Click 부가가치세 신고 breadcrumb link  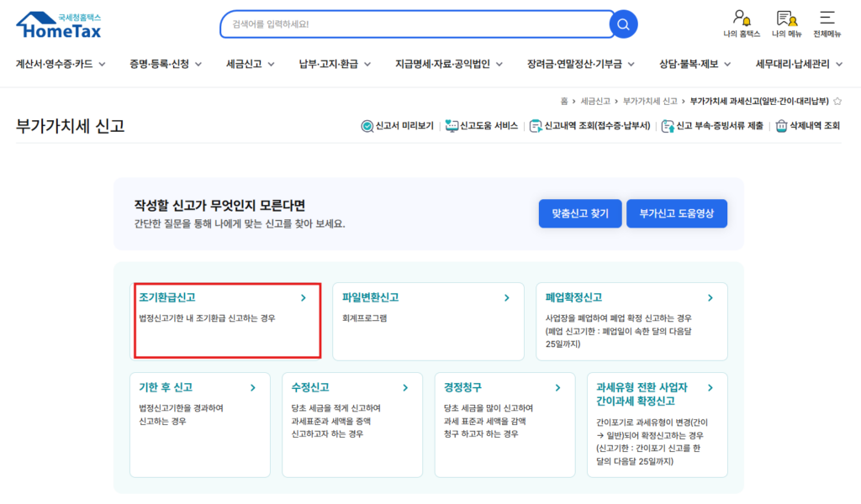650,101
